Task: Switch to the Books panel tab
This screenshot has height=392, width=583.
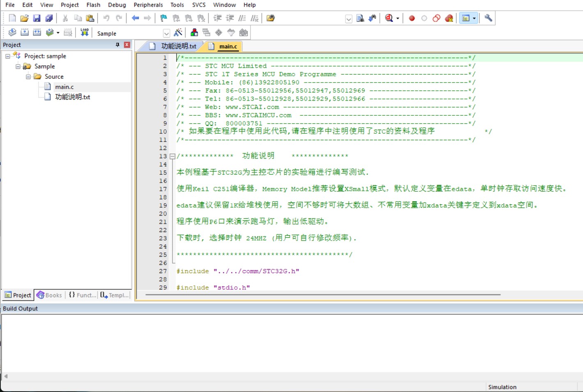Action: (x=49, y=295)
